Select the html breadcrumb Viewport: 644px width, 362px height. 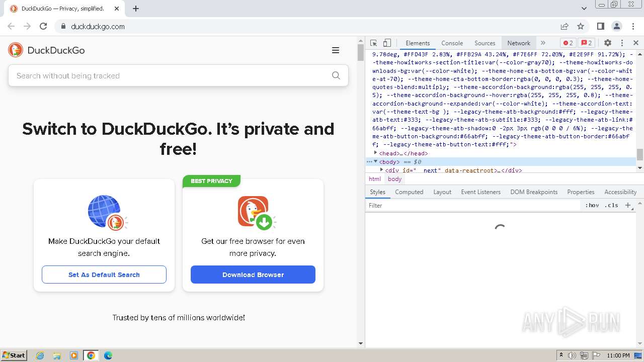375,179
